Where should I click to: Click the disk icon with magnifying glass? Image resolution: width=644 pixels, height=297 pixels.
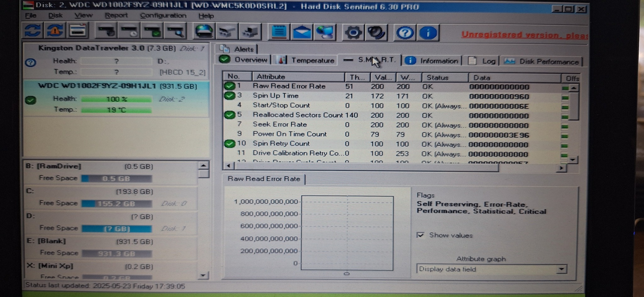pyautogui.click(x=175, y=31)
